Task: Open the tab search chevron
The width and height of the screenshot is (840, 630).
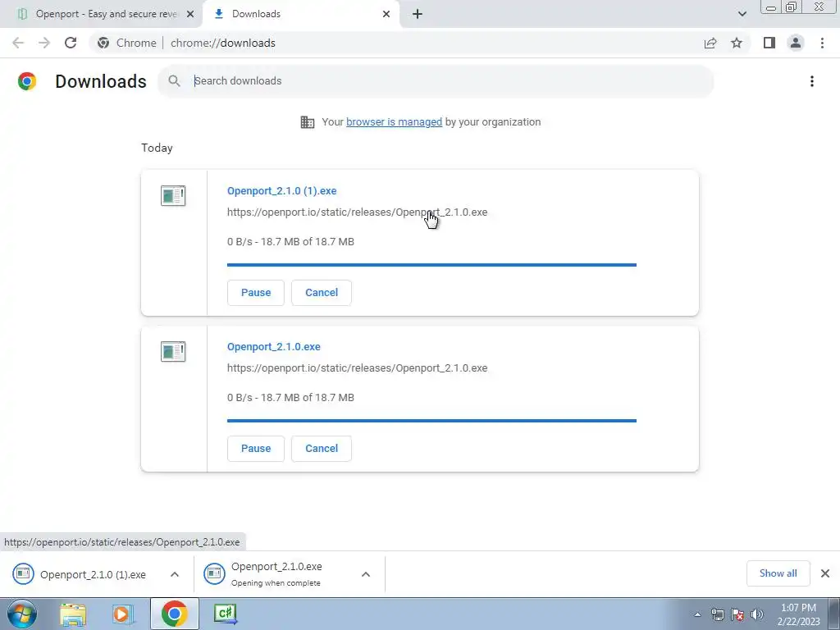Action: point(742,14)
